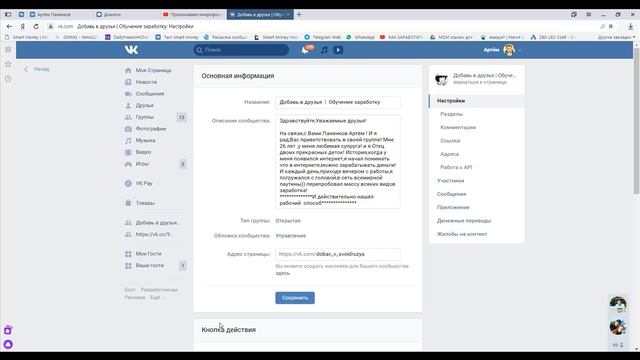Screen dimensions: 640x360
Task: Click the Назад back link
Action: (37, 69)
